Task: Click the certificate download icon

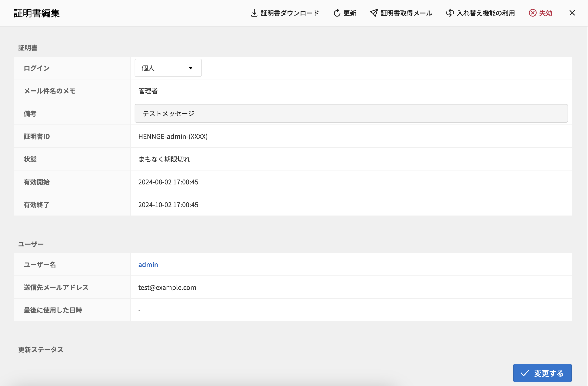Action: [x=254, y=13]
